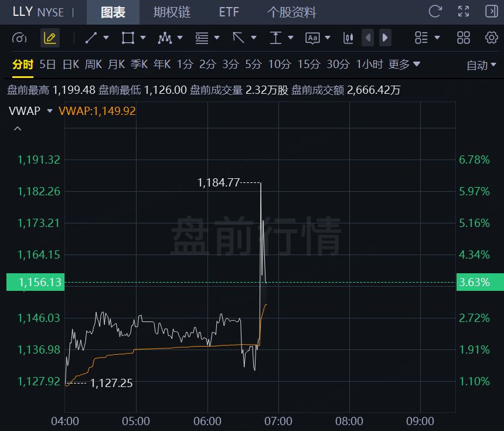Expand the arrow marker dropdown arrow

(x=254, y=38)
